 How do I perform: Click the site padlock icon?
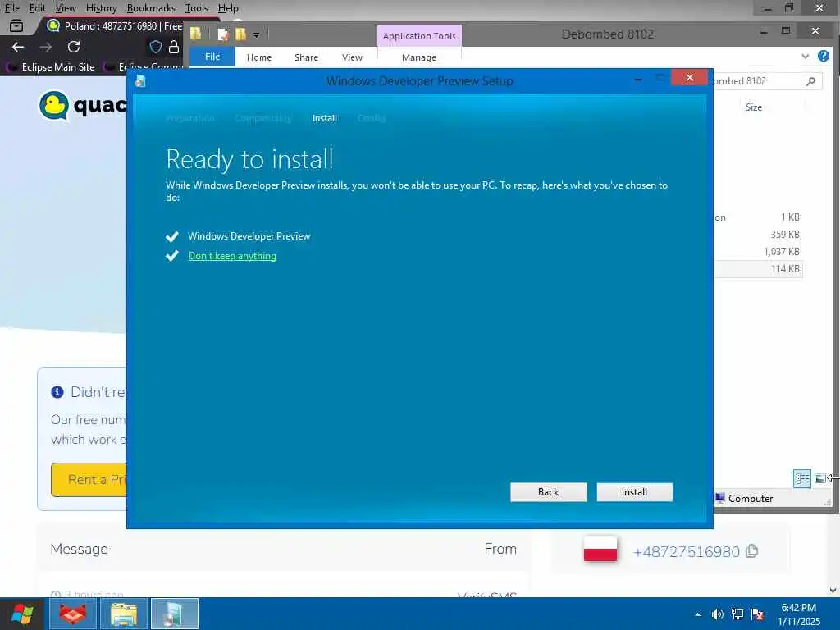click(174, 47)
